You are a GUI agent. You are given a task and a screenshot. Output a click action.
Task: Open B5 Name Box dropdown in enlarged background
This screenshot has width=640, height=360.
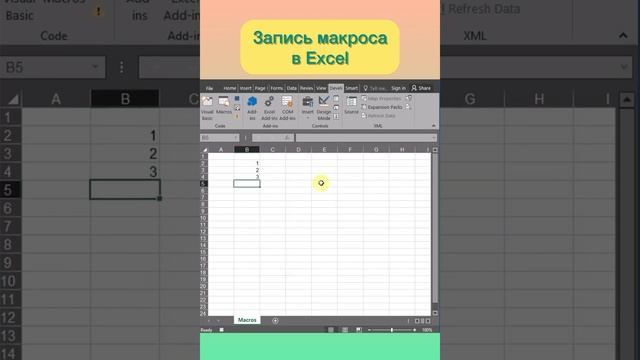click(95, 67)
